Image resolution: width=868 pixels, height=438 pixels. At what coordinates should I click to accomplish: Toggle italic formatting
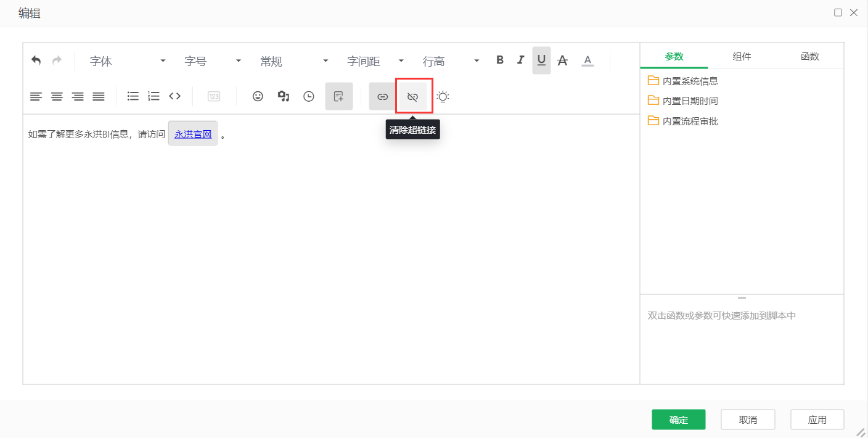coord(521,60)
